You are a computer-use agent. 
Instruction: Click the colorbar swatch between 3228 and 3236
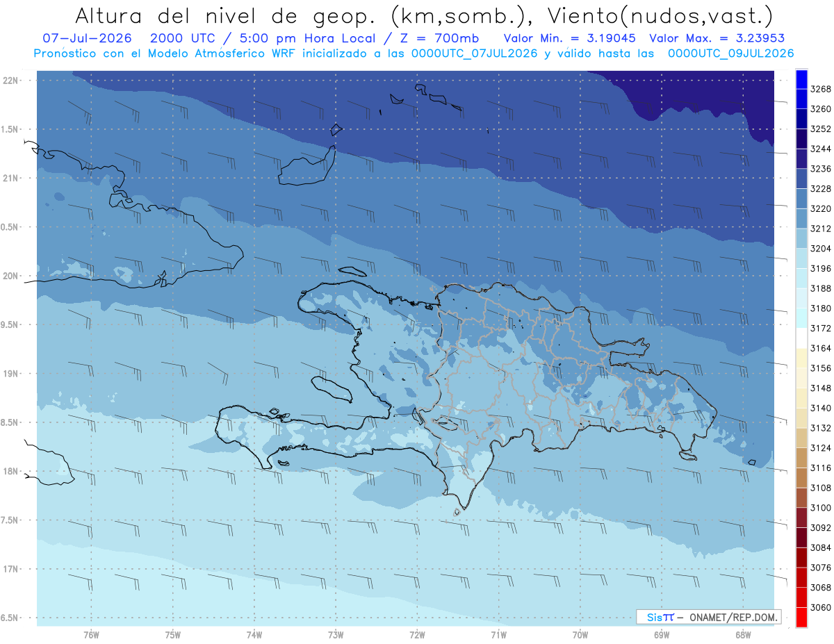(x=801, y=179)
